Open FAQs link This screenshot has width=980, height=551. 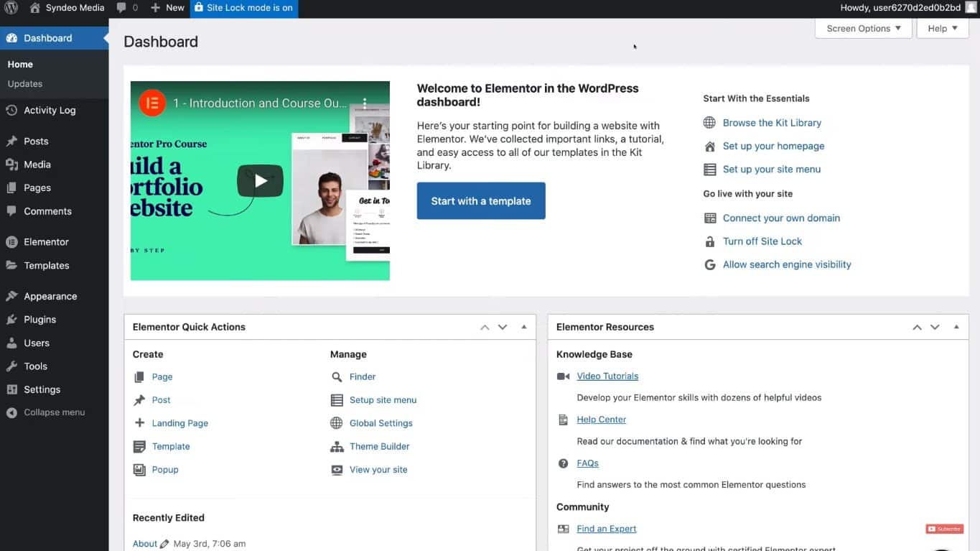click(x=588, y=463)
